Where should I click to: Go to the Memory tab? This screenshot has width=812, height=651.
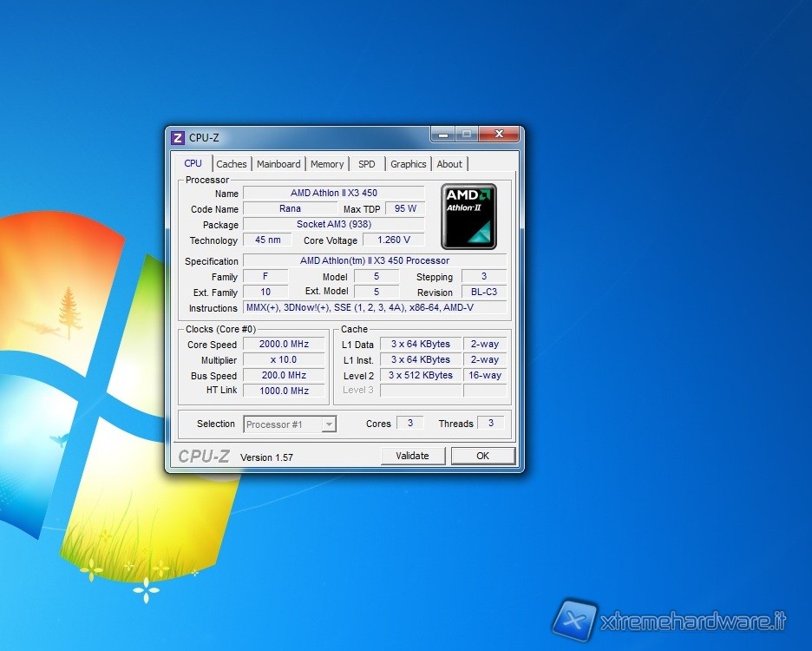(327, 164)
